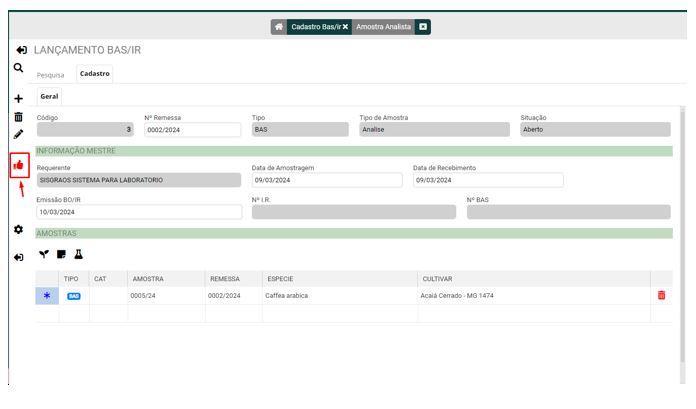The width and height of the screenshot is (696, 409).
Task: Click the flask icon above the samples table
Action: pyautogui.click(x=78, y=255)
